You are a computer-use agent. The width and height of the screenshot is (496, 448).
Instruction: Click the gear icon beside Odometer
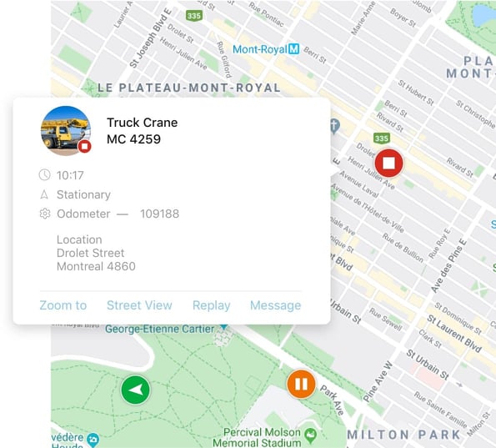point(45,214)
